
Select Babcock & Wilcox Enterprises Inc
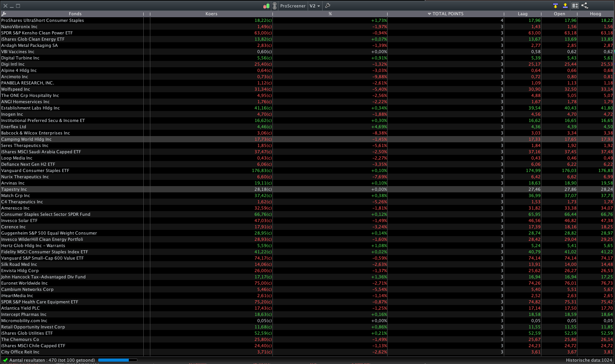pyautogui.click(x=307, y=133)
